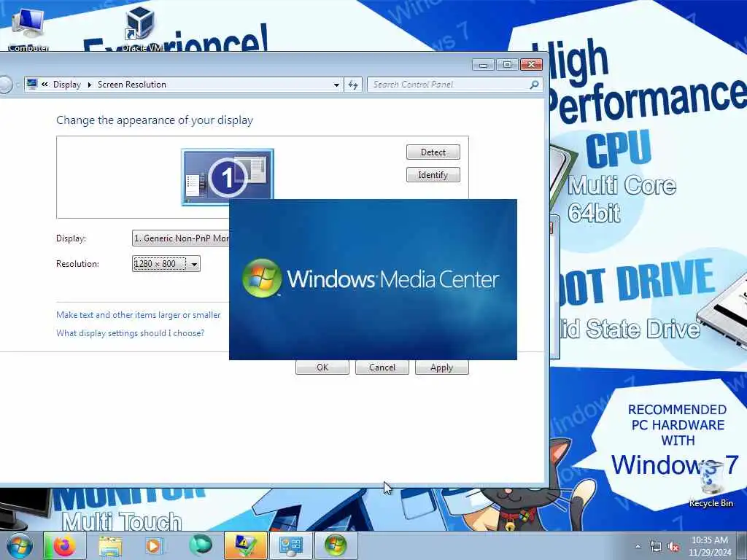This screenshot has width=747, height=560.
Task: Expand the breadcrumb arrow after Display
Action: click(89, 85)
